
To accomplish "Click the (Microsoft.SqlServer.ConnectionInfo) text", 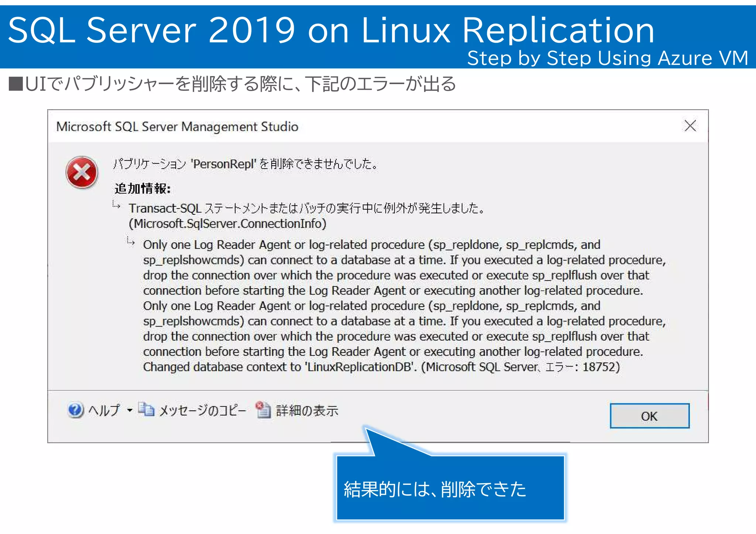I will [x=228, y=224].
